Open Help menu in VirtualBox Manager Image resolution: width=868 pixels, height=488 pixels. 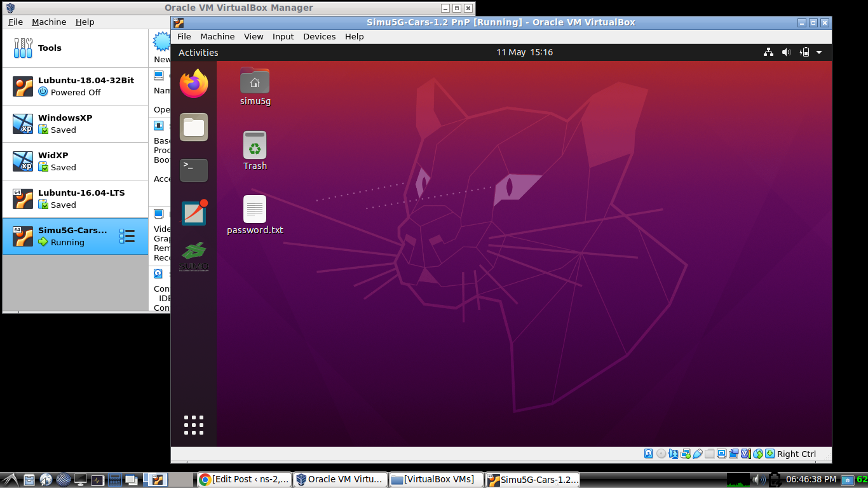coord(85,22)
